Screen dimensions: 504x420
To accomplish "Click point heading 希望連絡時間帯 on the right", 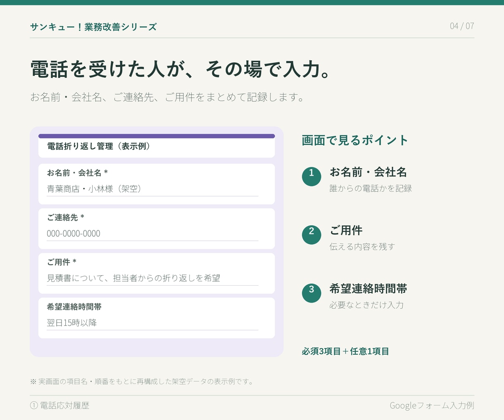I will pyautogui.click(x=368, y=289).
